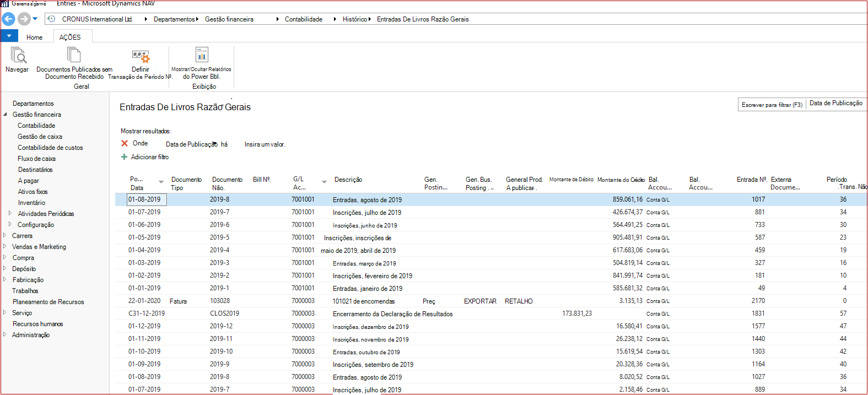868x395 pixels.
Task: Click the Navegar ribbon icon
Action: (x=18, y=56)
